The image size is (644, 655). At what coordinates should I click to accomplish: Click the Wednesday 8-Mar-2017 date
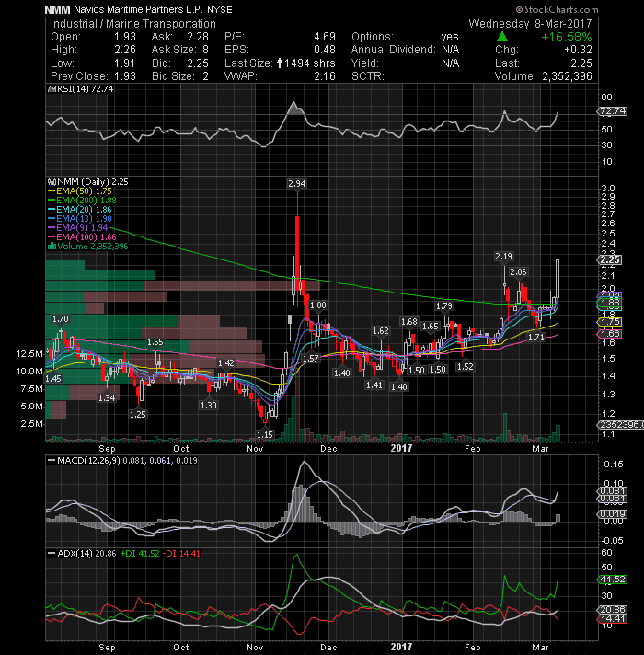point(530,24)
